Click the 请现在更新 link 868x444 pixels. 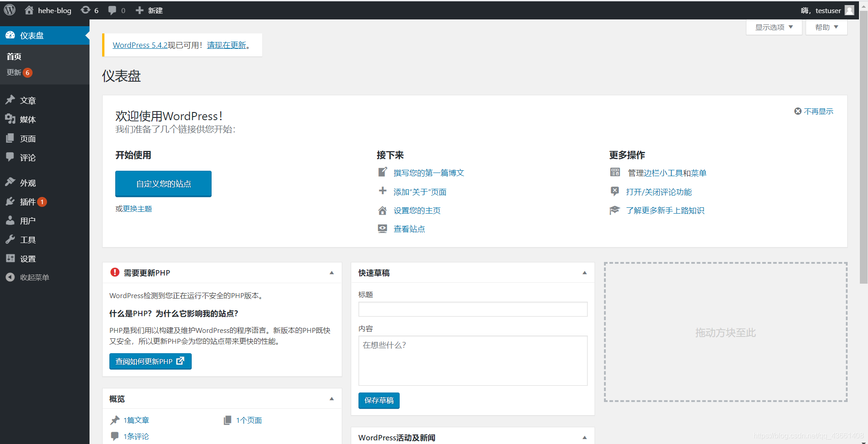(x=226, y=45)
